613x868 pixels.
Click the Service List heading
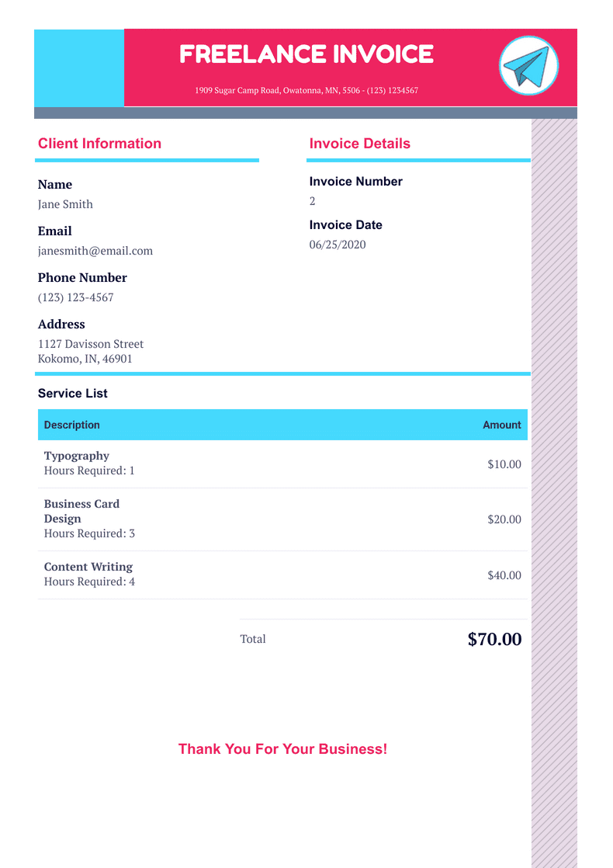tap(73, 394)
